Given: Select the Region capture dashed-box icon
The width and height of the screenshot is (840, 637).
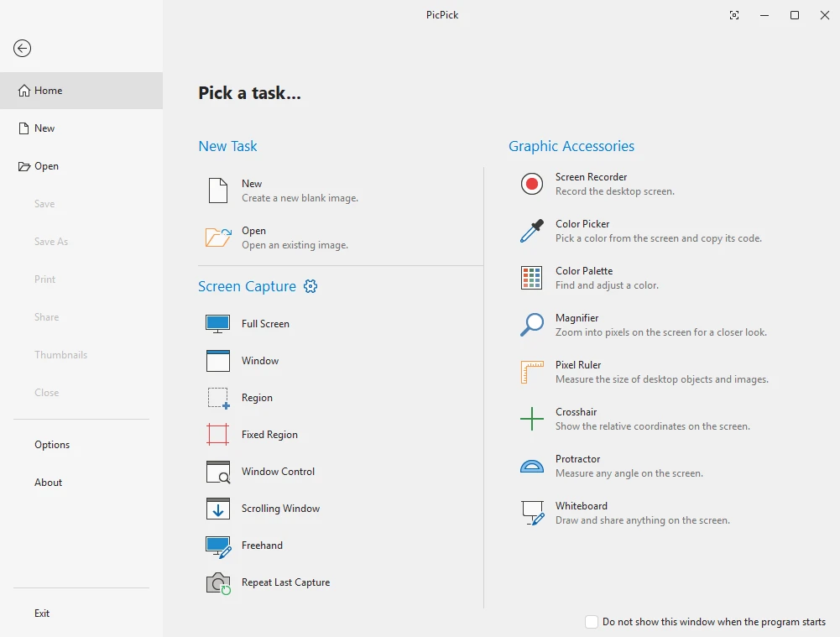Looking at the screenshot, I should pos(218,398).
